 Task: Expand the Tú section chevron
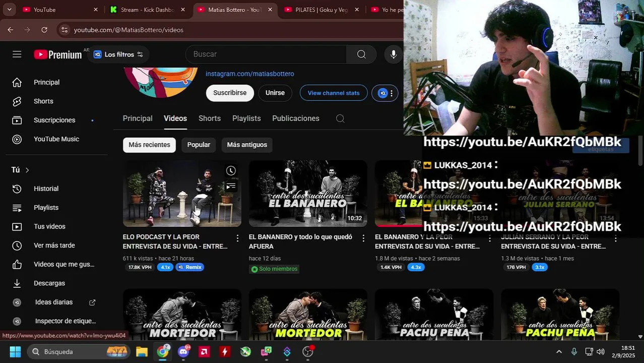[27, 170]
